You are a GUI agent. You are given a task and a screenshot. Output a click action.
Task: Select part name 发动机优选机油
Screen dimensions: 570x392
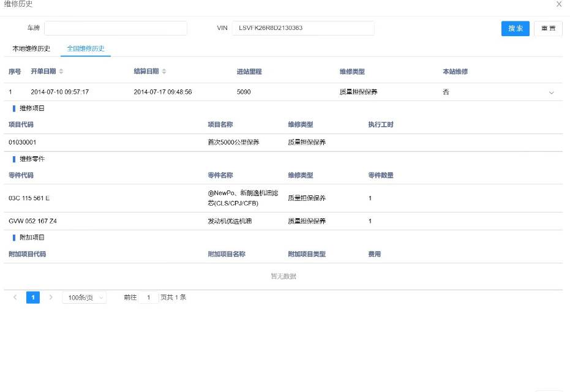(230, 221)
